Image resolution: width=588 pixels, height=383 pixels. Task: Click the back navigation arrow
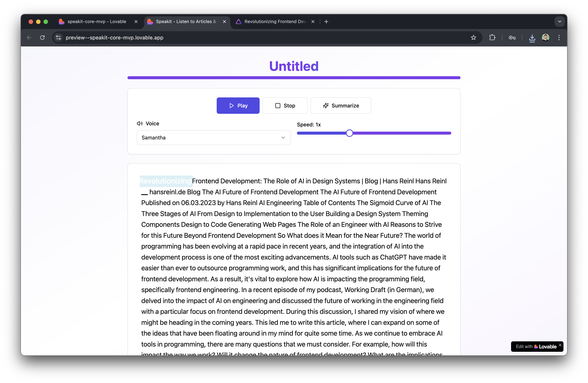click(x=29, y=38)
